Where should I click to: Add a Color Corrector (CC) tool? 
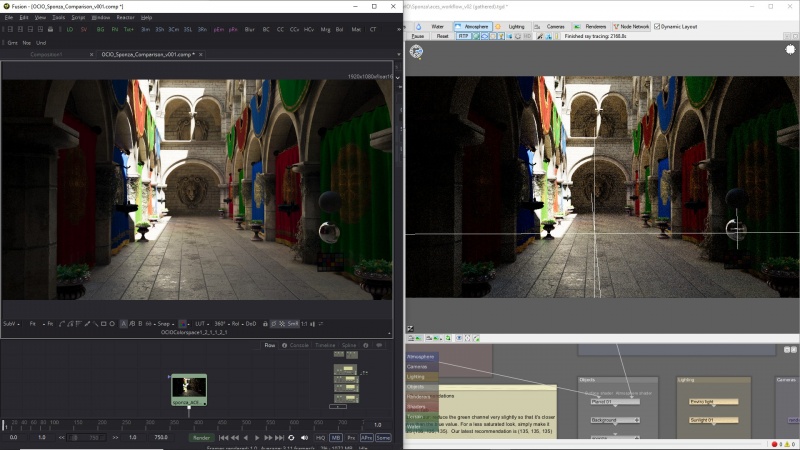click(280, 30)
